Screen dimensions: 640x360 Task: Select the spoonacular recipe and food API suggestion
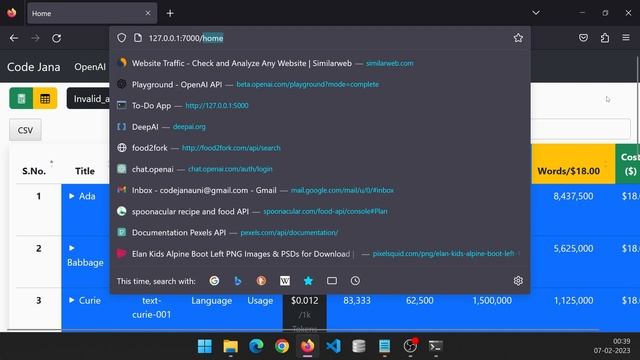pos(320,211)
